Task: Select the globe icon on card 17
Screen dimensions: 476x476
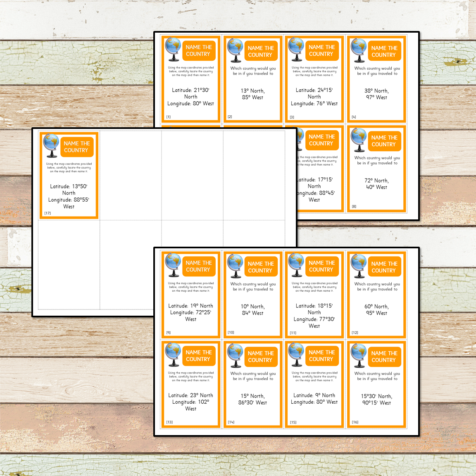Action: [x=51, y=145]
